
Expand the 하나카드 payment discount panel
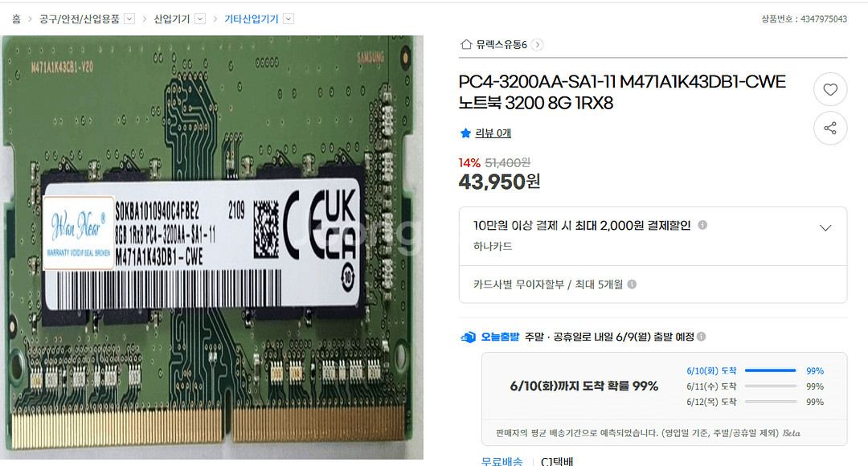click(825, 228)
